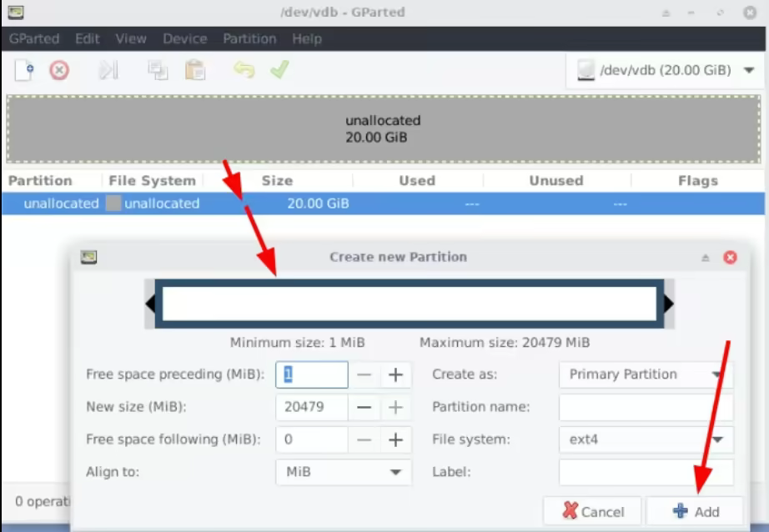769x532 pixels.
Task: Click the Paste partition toolbar icon
Action: coord(195,71)
